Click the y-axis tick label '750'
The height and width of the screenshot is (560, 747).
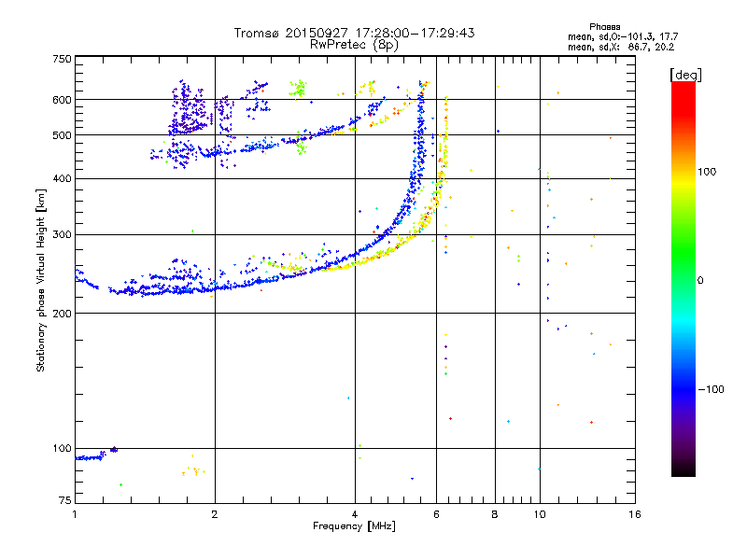tap(62, 59)
